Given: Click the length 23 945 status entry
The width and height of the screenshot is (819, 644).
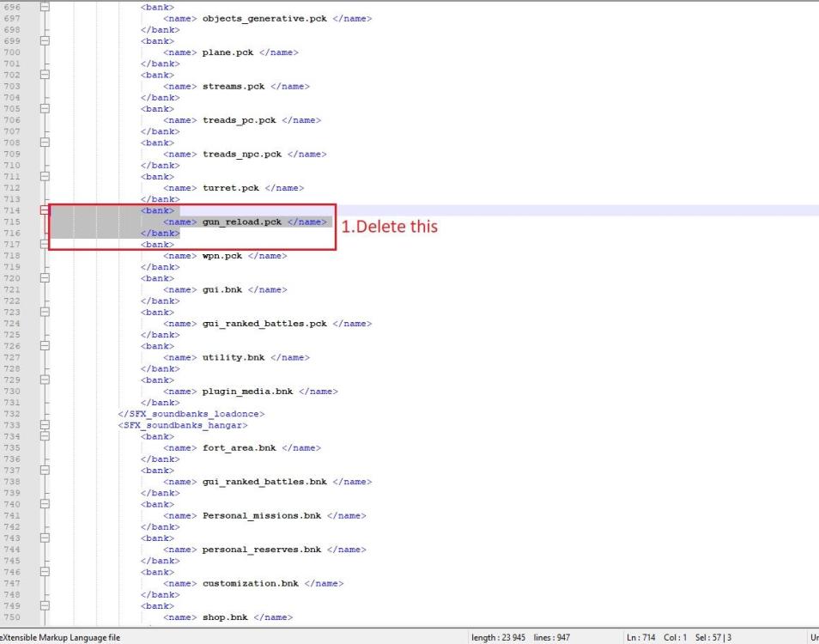Looking at the screenshot, I should pos(498,638).
